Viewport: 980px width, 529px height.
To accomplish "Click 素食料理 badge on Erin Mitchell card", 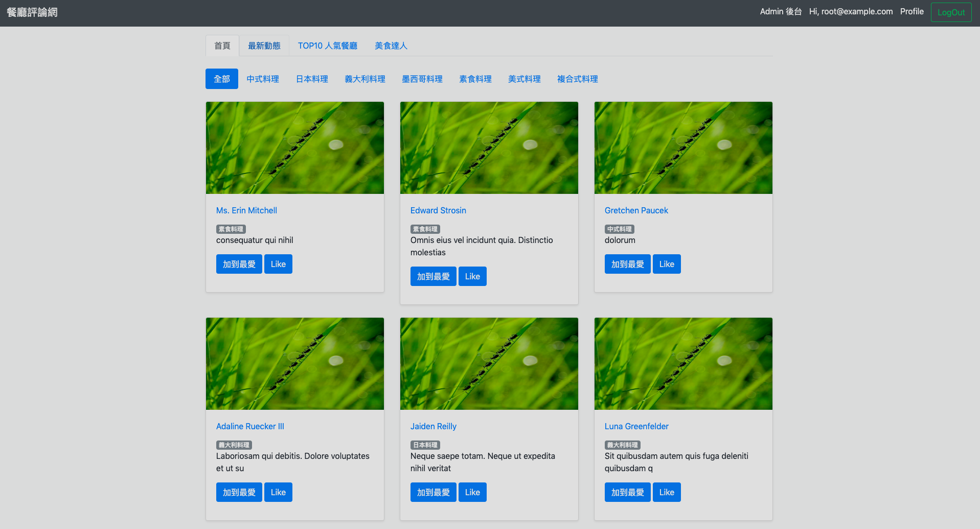I will 231,229.
